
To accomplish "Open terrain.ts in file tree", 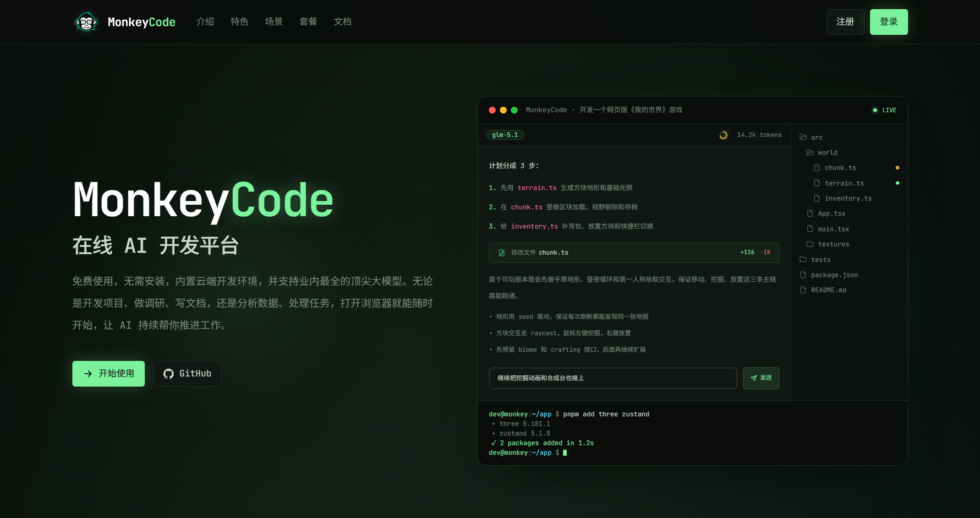I will pyautogui.click(x=844, y=183).
